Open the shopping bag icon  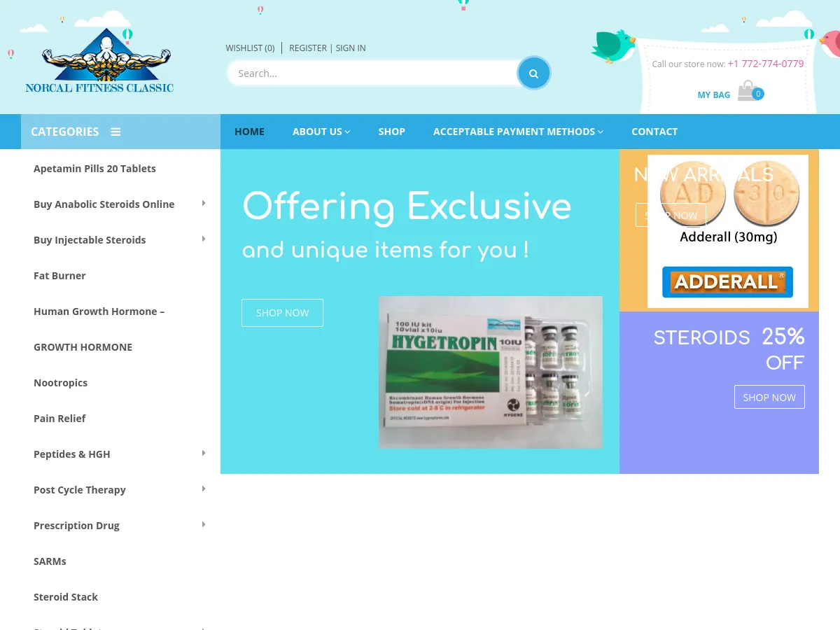click(x=748, y=91)
